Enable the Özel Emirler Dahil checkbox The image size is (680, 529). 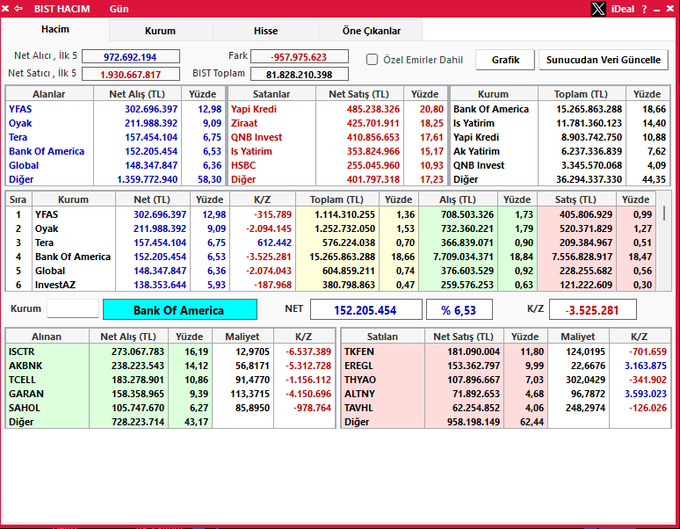pos(372,59)
